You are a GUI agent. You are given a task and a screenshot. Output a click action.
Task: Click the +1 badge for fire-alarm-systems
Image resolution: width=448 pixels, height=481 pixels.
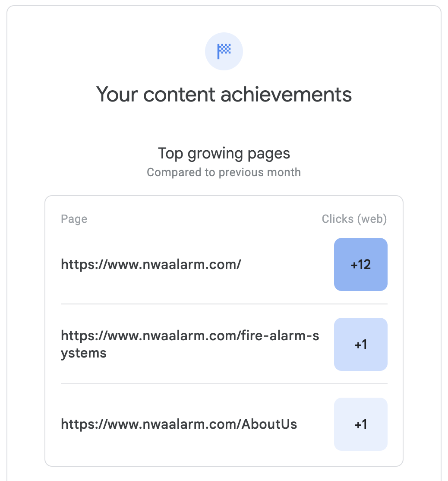point(360,344)
